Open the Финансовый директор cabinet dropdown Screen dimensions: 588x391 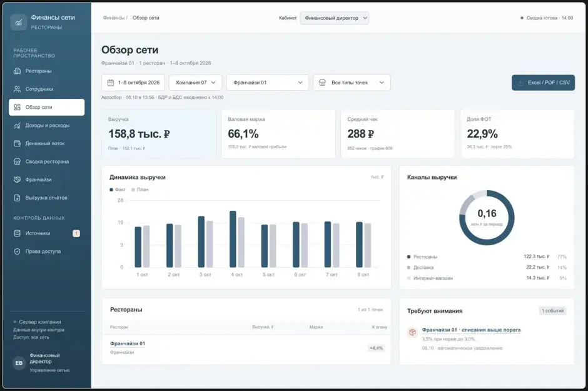(335, 18)
